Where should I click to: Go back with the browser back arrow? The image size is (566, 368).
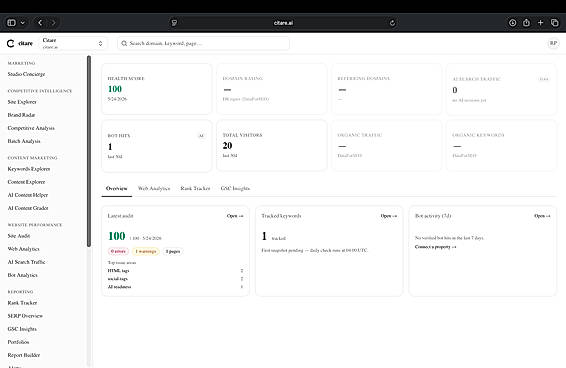[x=40, y=23]
